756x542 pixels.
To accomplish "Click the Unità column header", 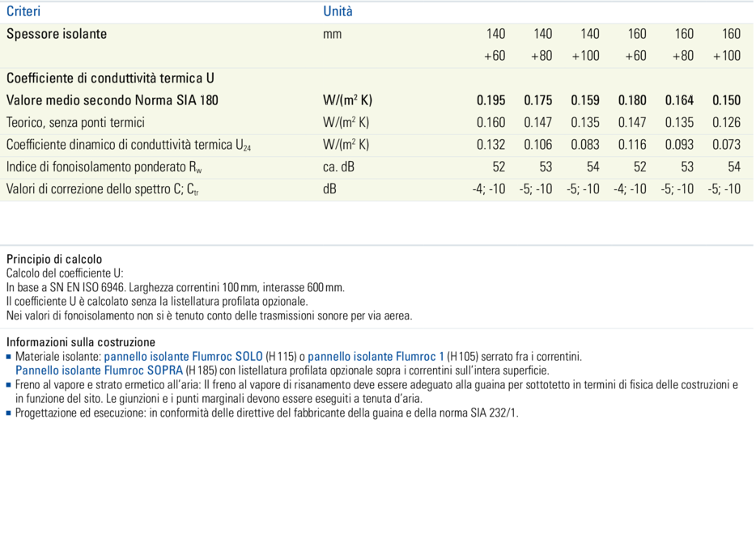I will tap(338, 11).
